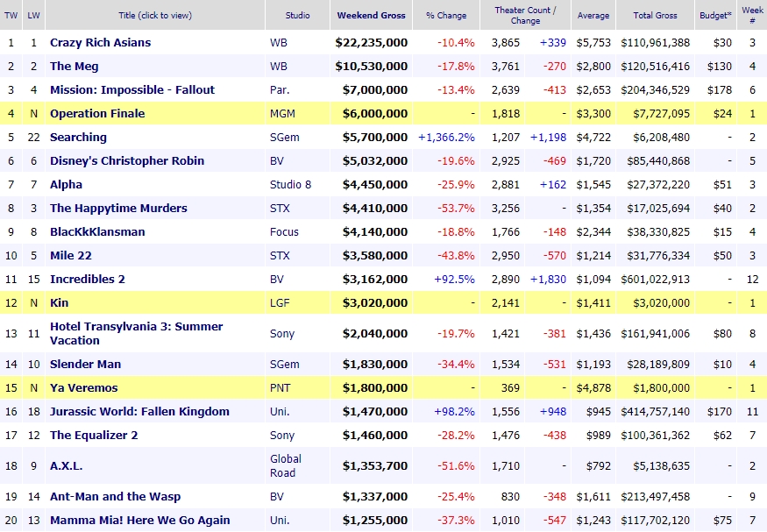Open Jurassic World: Fallen Kingdom link

click(139, 412)
